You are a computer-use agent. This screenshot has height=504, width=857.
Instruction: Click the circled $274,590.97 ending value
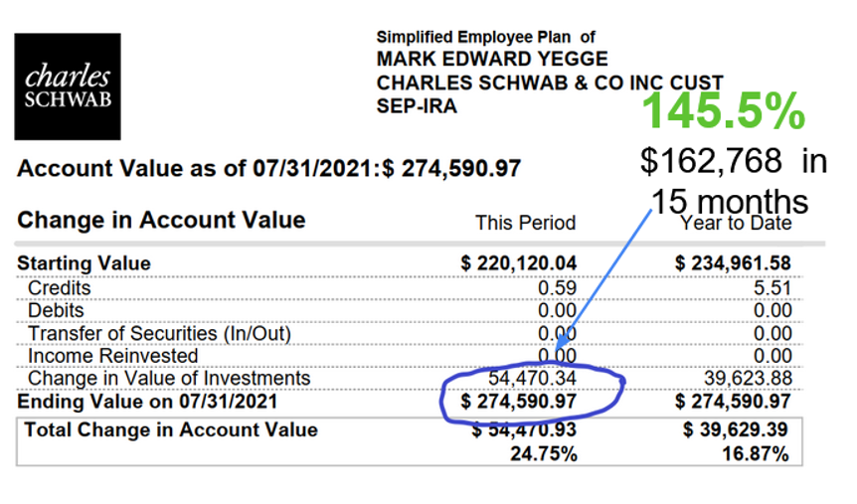coord(519,402)
